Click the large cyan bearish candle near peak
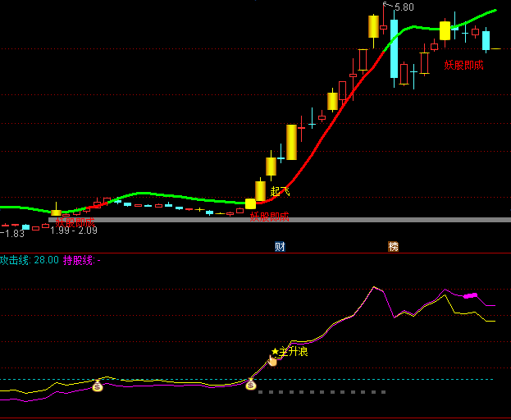Viewport: 511px width, 420px height. point(394,49)
